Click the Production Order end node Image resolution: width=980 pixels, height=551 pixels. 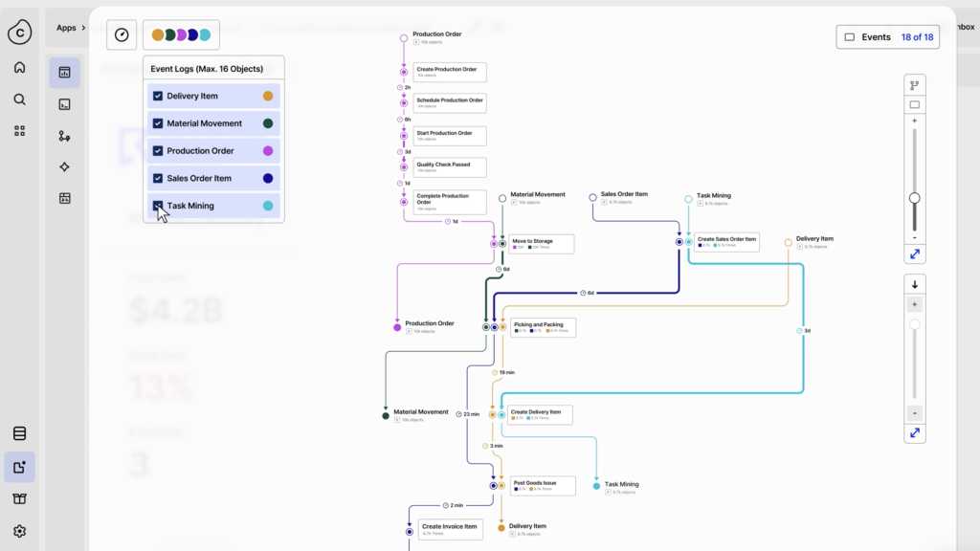(x=397, y=327)
